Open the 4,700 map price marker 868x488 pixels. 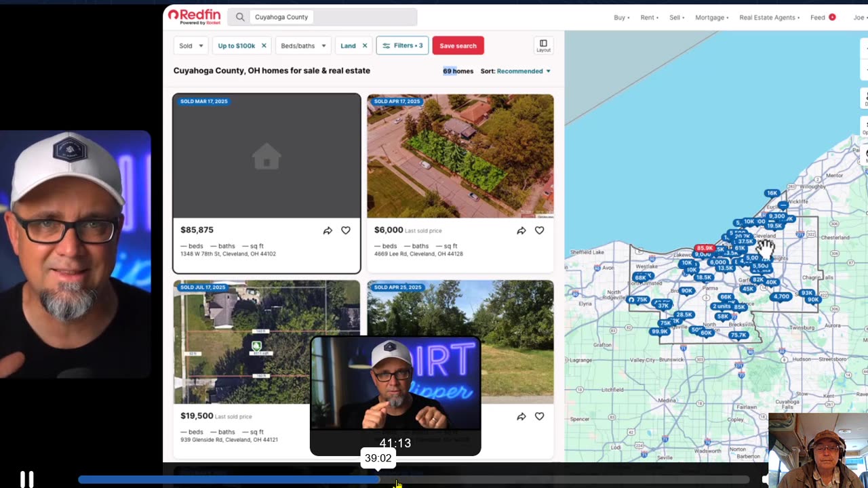click(781, 296)
